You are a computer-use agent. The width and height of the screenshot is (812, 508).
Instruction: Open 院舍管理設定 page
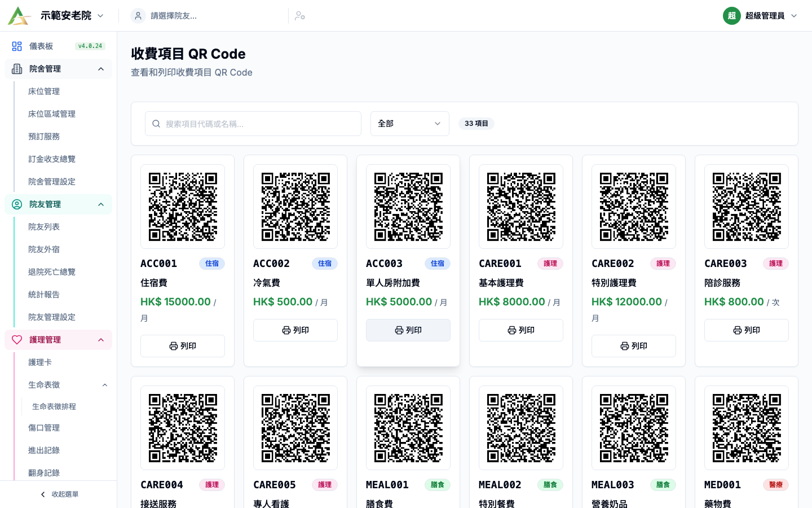click(52, 182)
